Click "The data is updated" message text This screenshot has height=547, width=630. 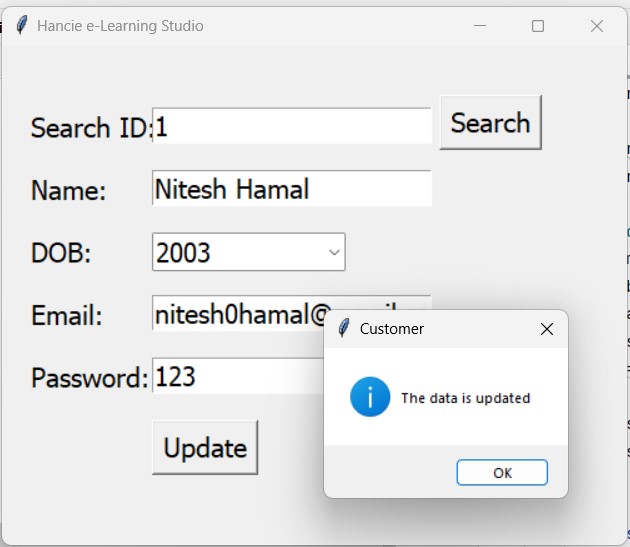click(x=465, y=398)
